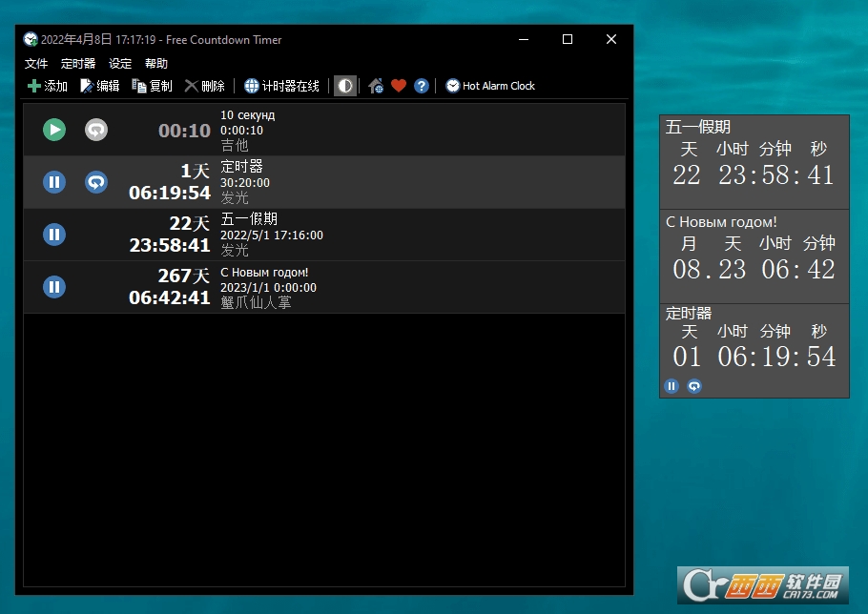This screenshot has width=868, height=614.
Task: Click the 复制 (Copy) toolbar button
Action: (x=153, y=86)
